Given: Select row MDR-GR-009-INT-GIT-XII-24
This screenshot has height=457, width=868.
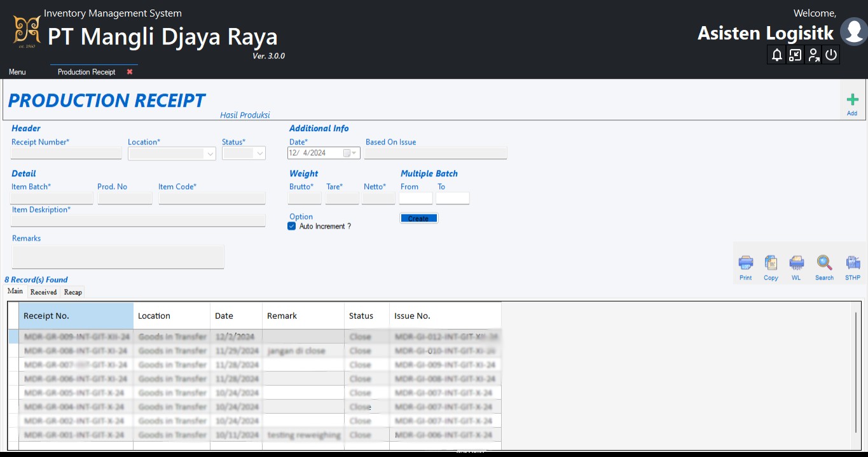Looking at the screenshot, I should (x=255, y=337).
